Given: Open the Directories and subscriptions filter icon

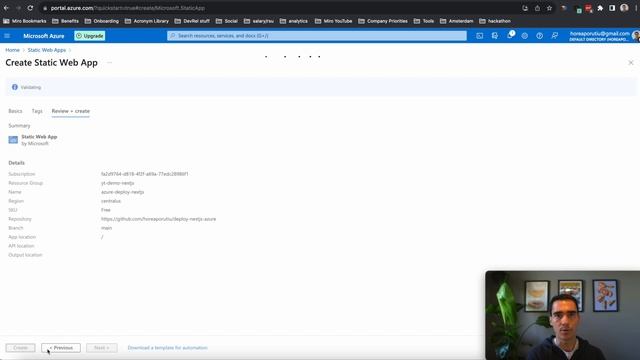Looking at the screenshot, I should point(495,36).
